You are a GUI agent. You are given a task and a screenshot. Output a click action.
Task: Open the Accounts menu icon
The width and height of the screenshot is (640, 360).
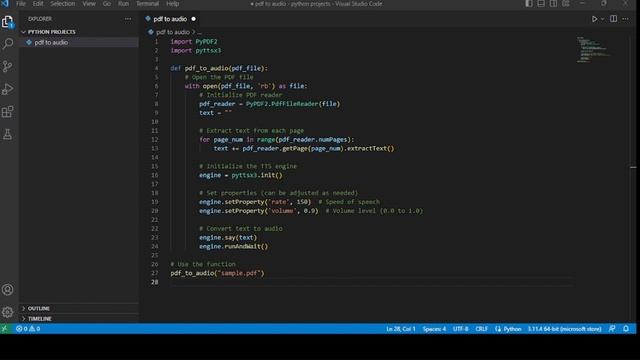(x=7, y=290)
